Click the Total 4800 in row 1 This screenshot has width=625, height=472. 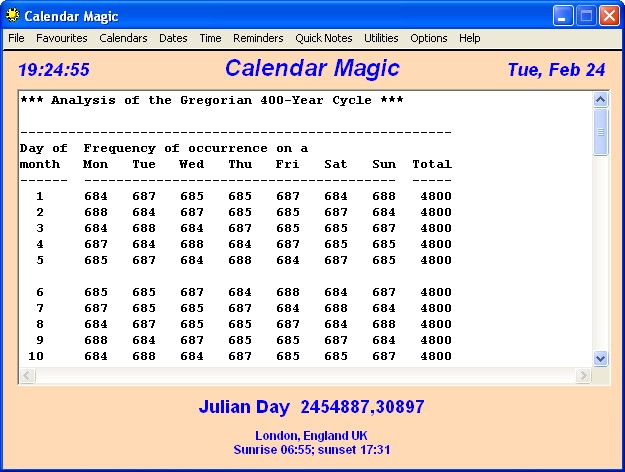click(436, 196)
